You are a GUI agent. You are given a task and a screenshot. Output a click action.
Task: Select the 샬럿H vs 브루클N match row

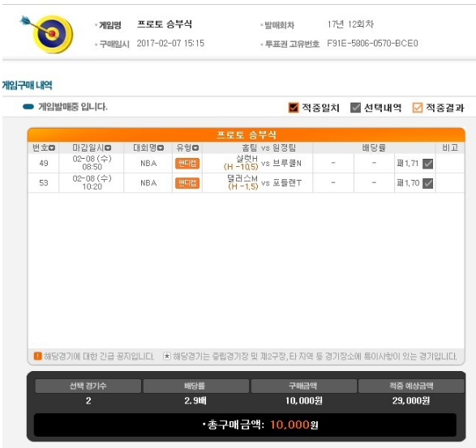click(x=247, y=163)
